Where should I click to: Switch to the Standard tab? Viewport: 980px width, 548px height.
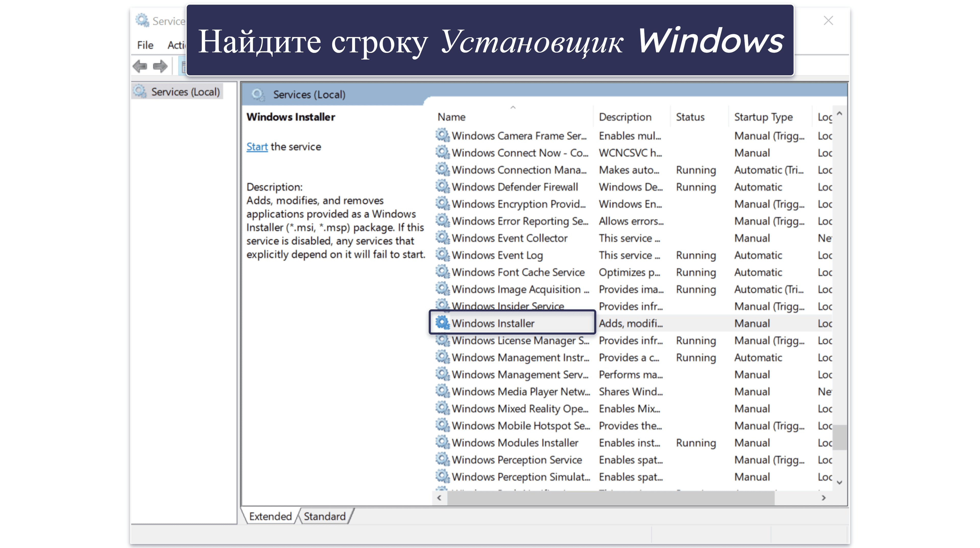[x=324, y=516]
